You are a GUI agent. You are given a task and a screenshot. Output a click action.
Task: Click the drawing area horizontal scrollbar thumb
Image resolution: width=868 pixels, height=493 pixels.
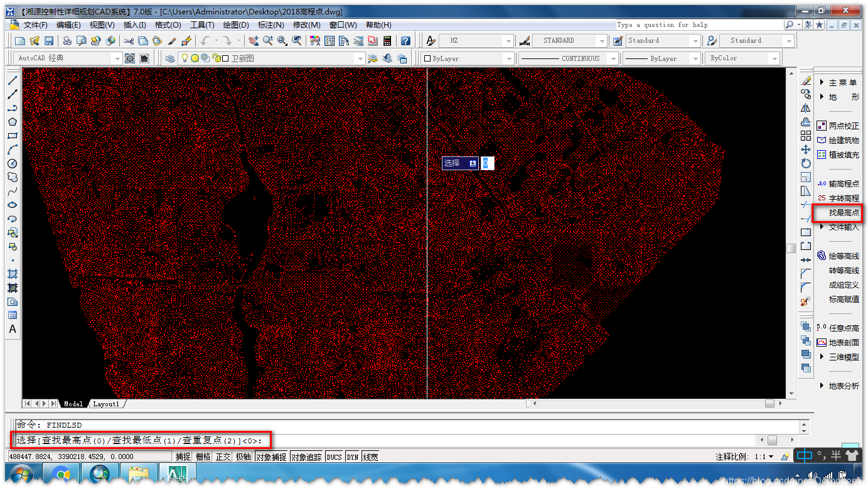coord(769,404)
